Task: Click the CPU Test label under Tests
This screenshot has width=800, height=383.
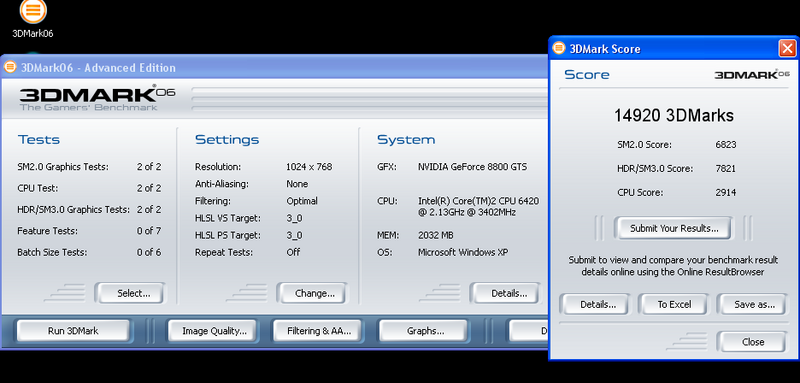Action: 37,188
